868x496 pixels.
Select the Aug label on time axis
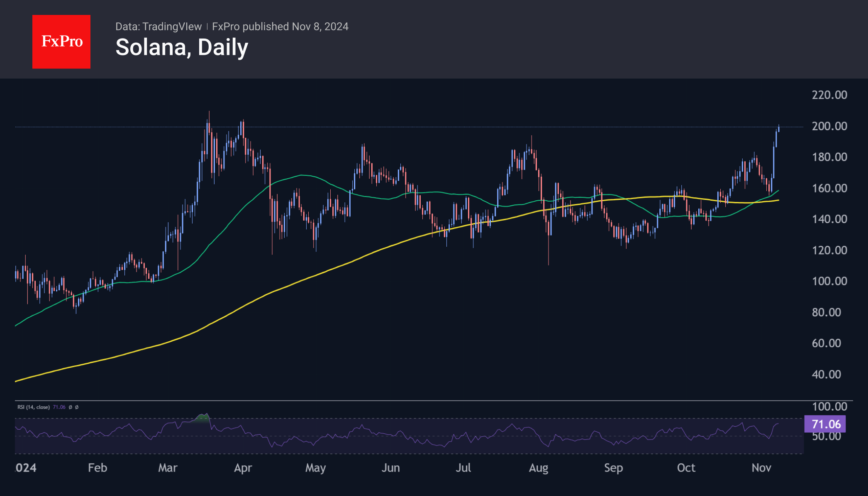(x=538, y=468)
